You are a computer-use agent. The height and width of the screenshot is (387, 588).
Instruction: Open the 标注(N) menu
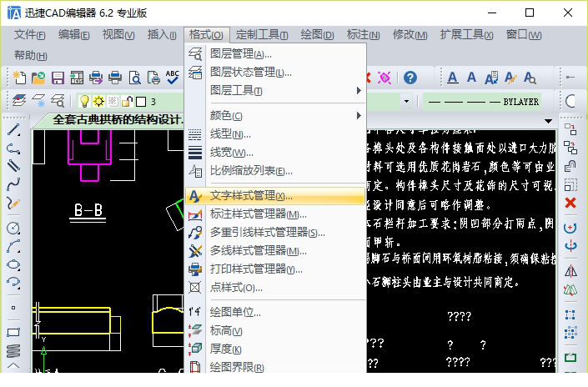tap(363, 35)
